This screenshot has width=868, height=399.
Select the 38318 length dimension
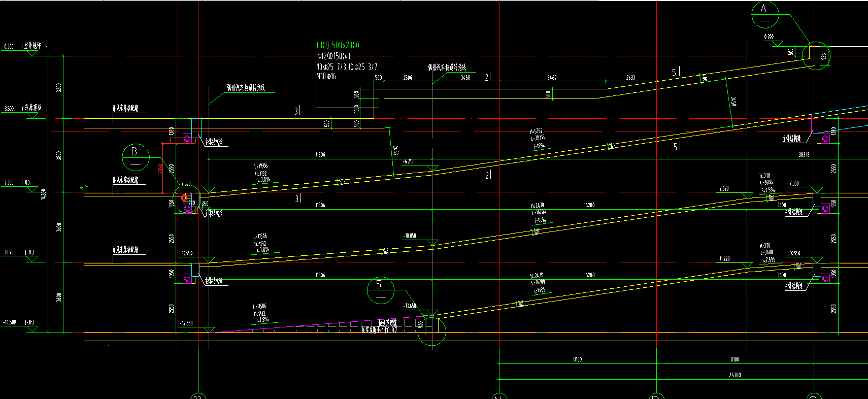click(804, 155)
